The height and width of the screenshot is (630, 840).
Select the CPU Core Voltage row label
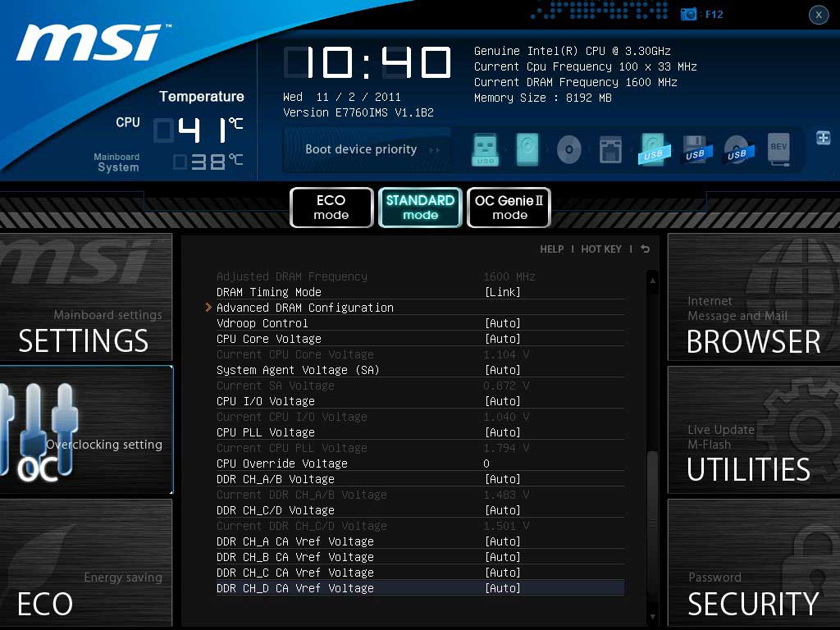(269, 339)
